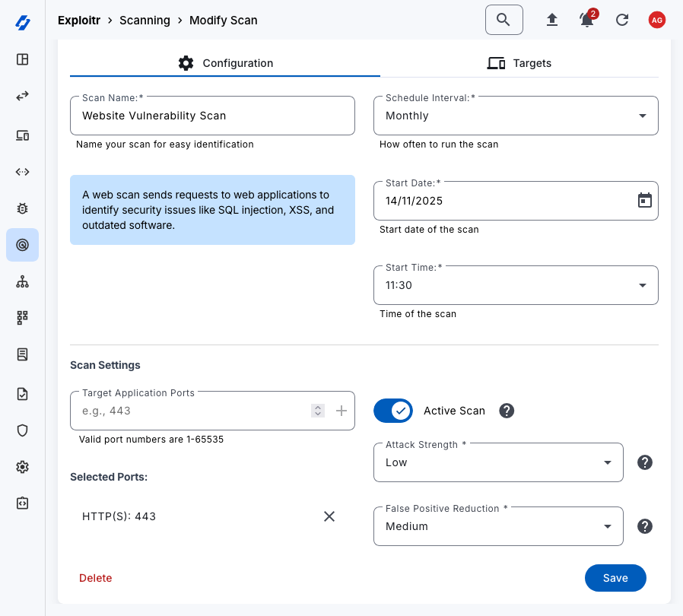Switch to the Targets tab
The width and height of the screenshot is (683, 616).
click(x=519, y=63)
